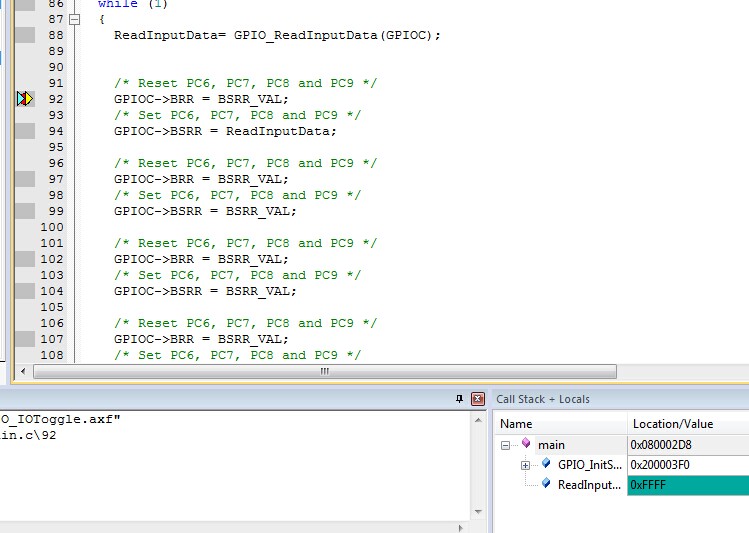
Task: Select the main row name in Locals
Action: 551,445
